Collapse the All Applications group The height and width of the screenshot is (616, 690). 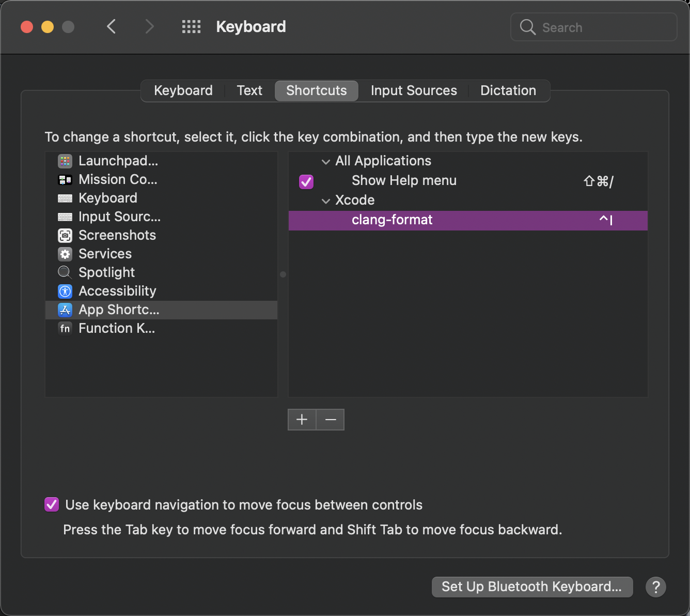pos(326,162)
